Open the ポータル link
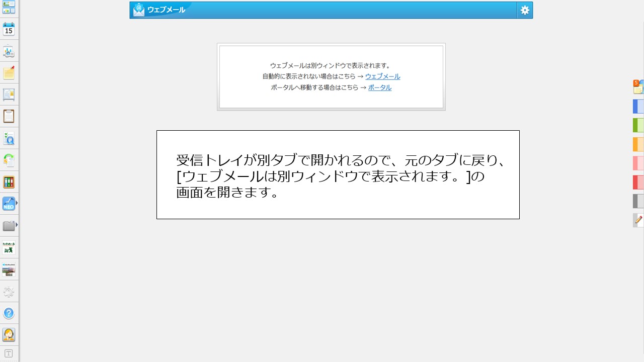This screenshot has width=644, height=362. [x=379, y=87]
